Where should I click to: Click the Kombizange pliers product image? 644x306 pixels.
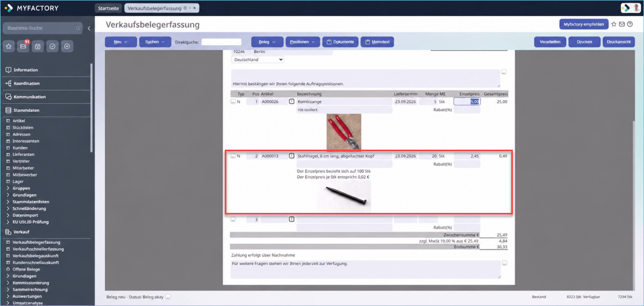[x=344, y=132]
